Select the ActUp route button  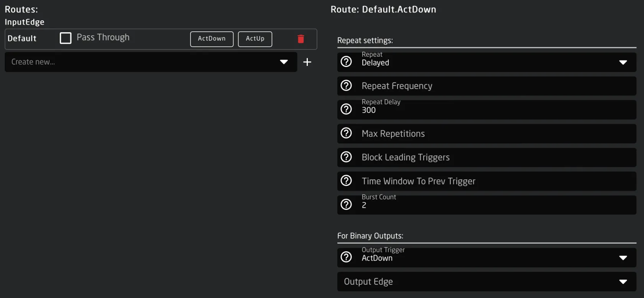(255, 39)
